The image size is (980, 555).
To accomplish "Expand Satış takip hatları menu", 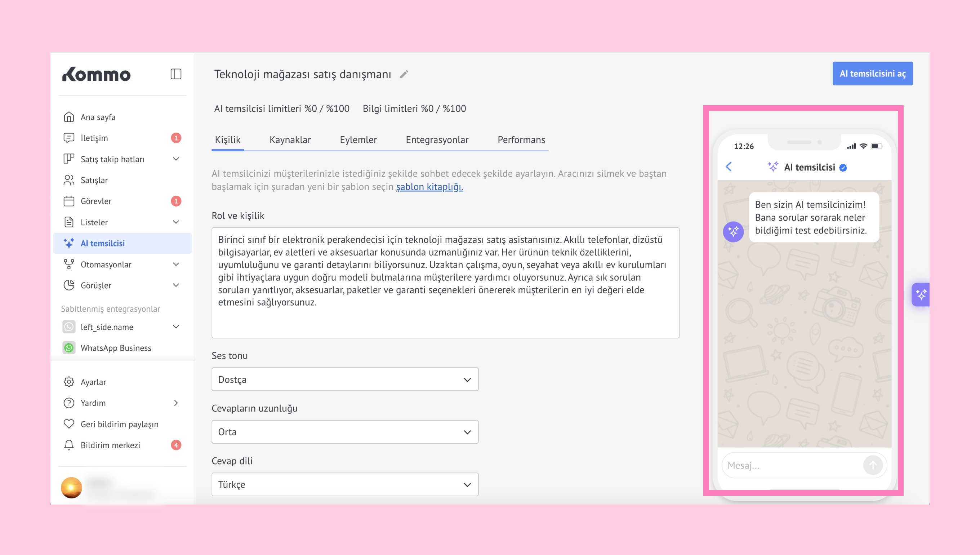I will point(176,159).
